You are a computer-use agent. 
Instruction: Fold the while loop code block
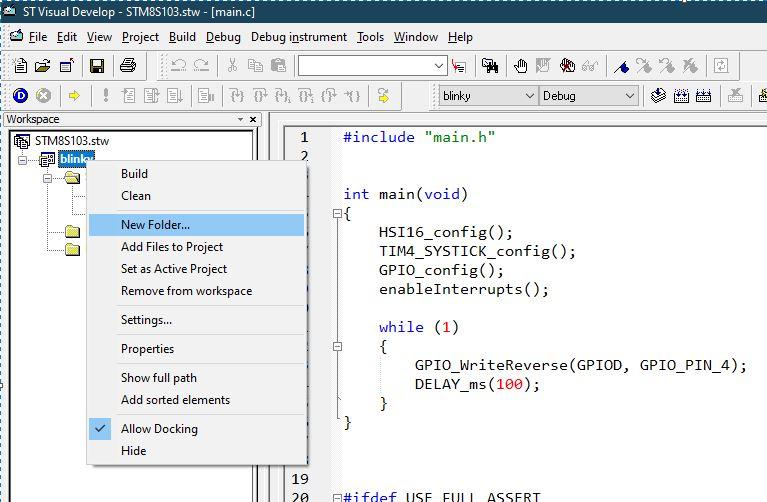click(x=337, y=346)
